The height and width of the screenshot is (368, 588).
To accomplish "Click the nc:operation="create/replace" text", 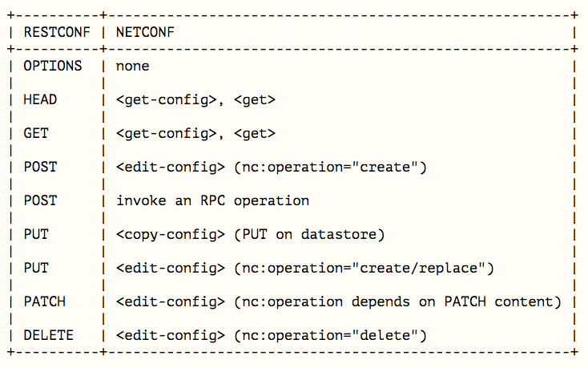I will point(364,269).
